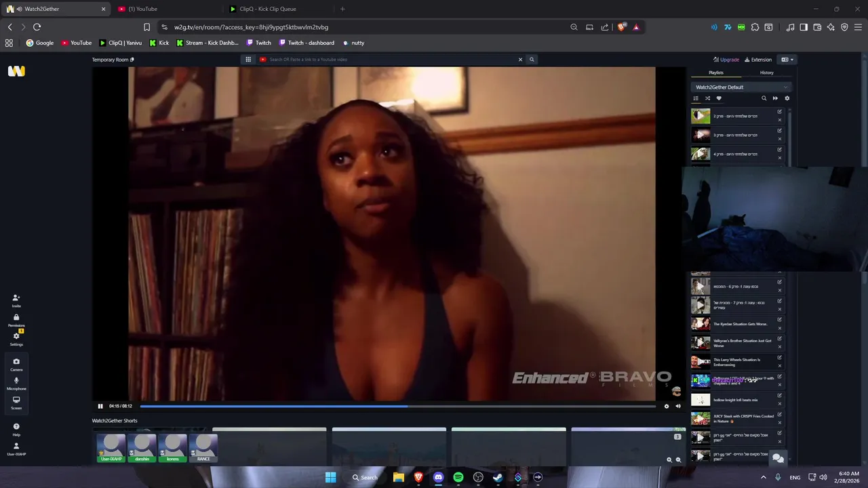Pause the playing video
The width and height of the screenshot is (868, 488).
[x=100, y=406]
